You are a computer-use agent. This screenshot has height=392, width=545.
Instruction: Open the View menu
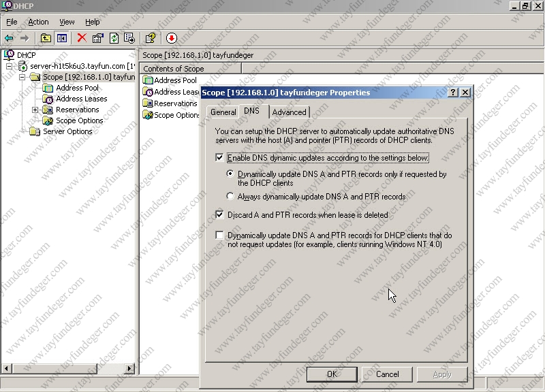click(67, 22)
